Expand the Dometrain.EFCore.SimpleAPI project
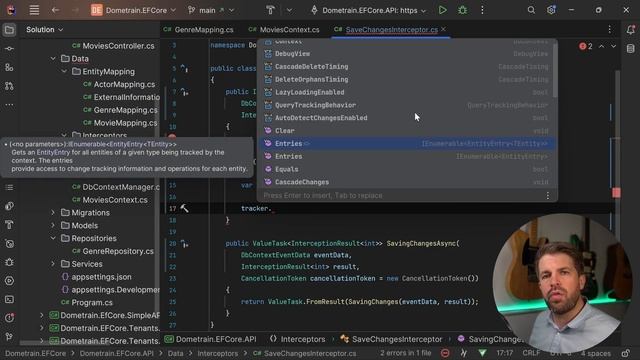The image size is (640, 360). tap(42, 315)
